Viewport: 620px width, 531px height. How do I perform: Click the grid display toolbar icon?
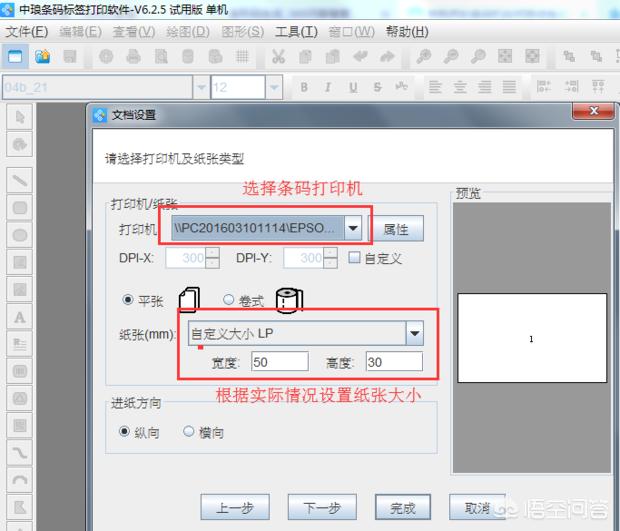(x=242, y=57)
